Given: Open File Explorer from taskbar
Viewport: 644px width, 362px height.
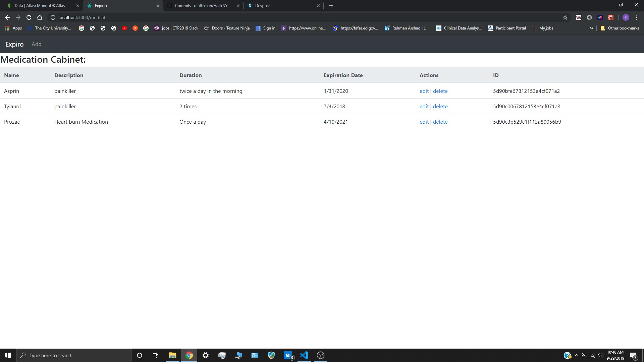Looking at the screenshot, I should [x=172, y=355].
